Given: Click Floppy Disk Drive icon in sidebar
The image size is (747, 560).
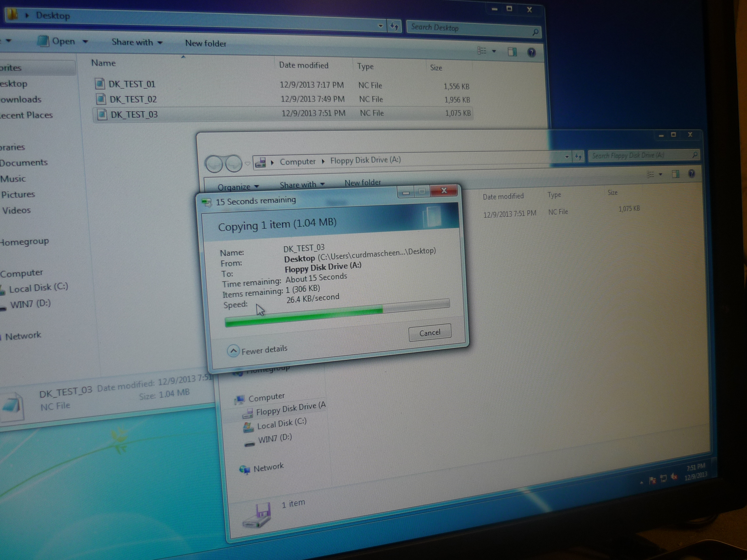Looking at the screenshot, I should click(247, 414).
